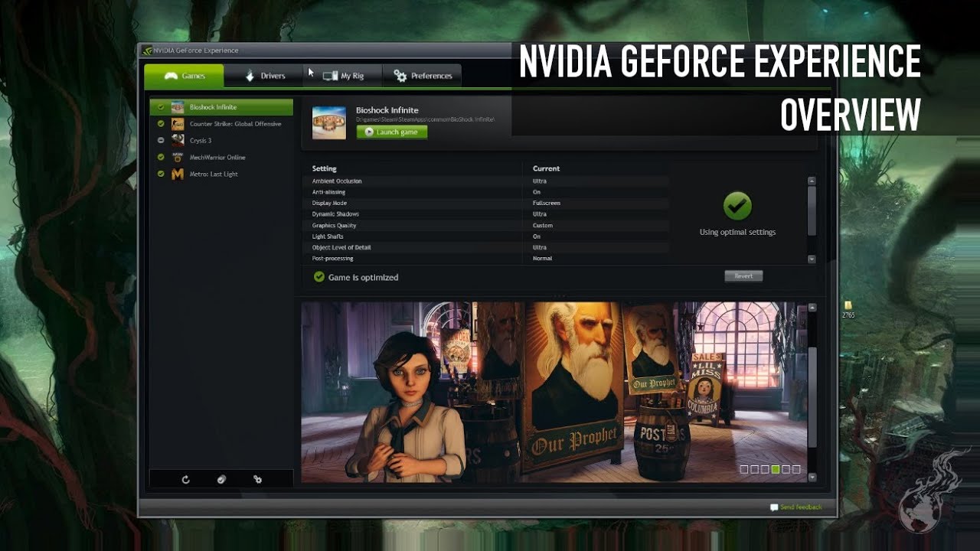Click the large Bioshock Infinite cover art
980x551 pixels.
(329, 122)
